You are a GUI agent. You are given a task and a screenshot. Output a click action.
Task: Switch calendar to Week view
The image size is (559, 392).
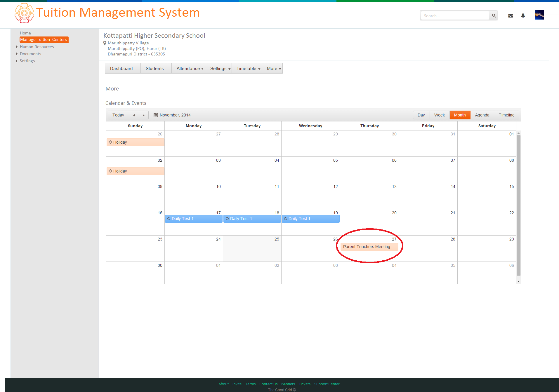[440, 115]
